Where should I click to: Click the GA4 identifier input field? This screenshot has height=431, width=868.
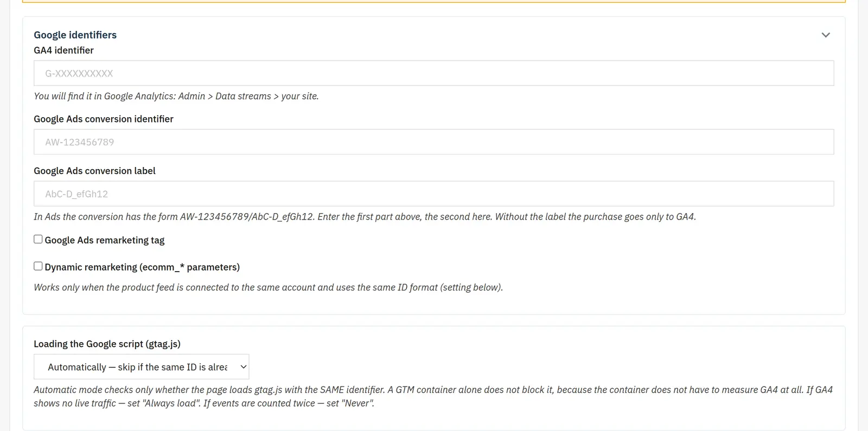tap(433, 73)
